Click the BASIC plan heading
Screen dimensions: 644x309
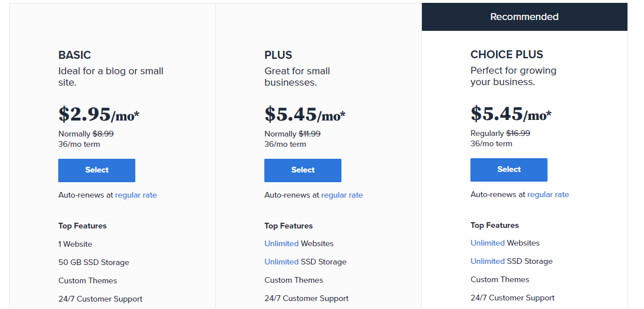[75, 55]
